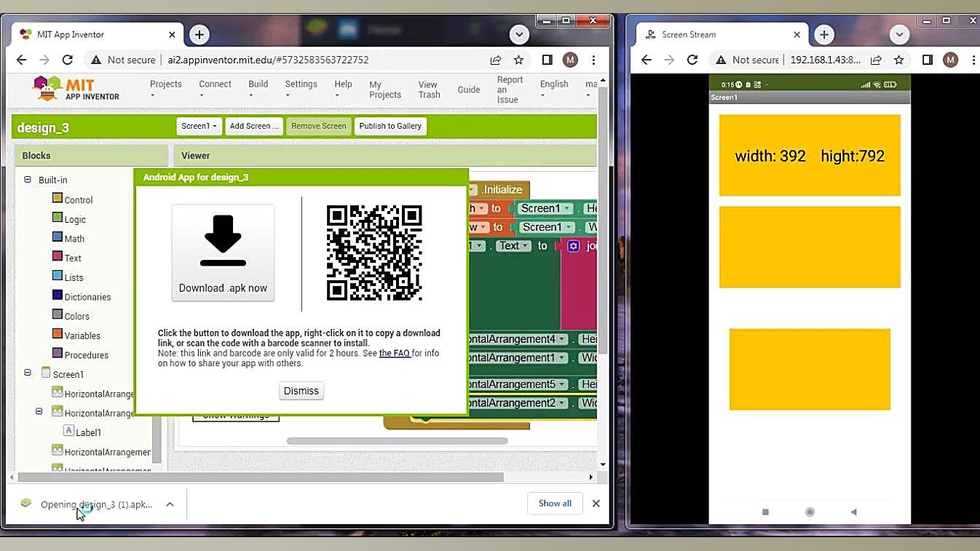This screenshot has width=980, height=551.
Task: Go back in Screen Stream window
Action: [647, 60]
